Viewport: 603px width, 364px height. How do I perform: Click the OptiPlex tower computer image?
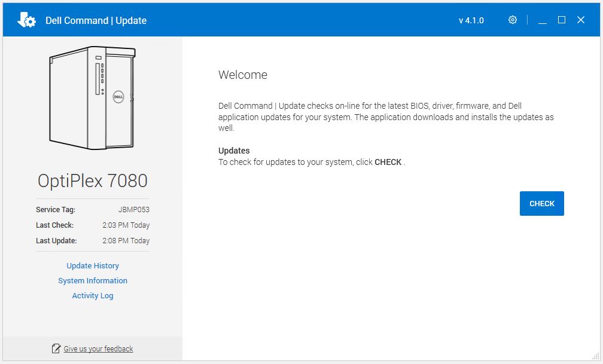(93, 99)
